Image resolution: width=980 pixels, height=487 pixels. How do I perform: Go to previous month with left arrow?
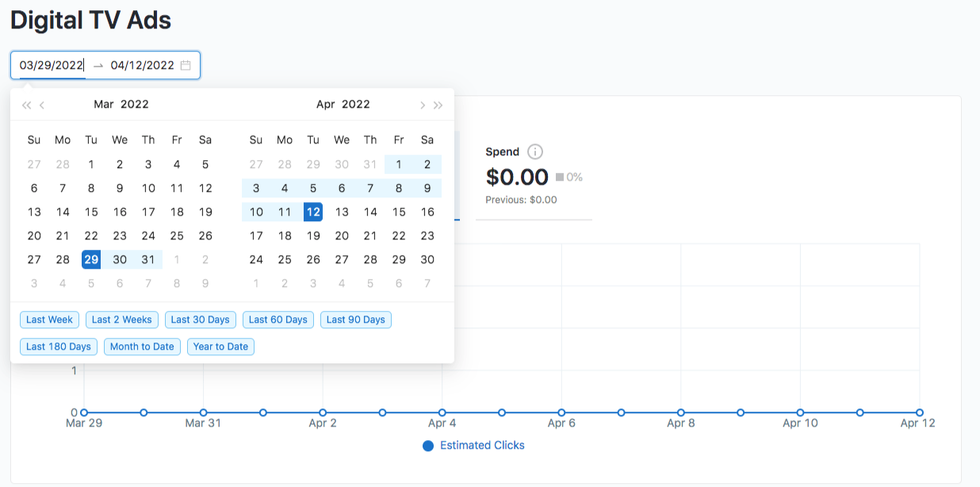click(x=42, y=105)
